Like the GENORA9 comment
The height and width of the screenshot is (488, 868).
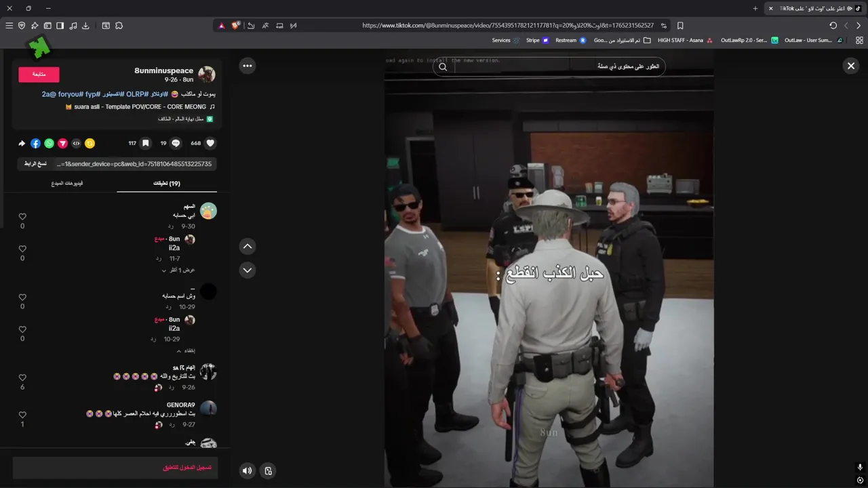[x=22, y=415]
